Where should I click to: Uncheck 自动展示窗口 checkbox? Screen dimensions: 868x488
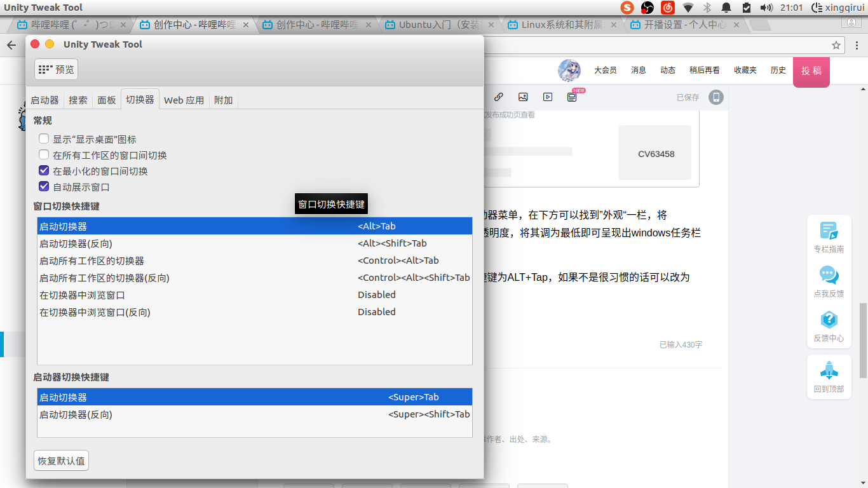pyautogui.click(x=44, y=186)
